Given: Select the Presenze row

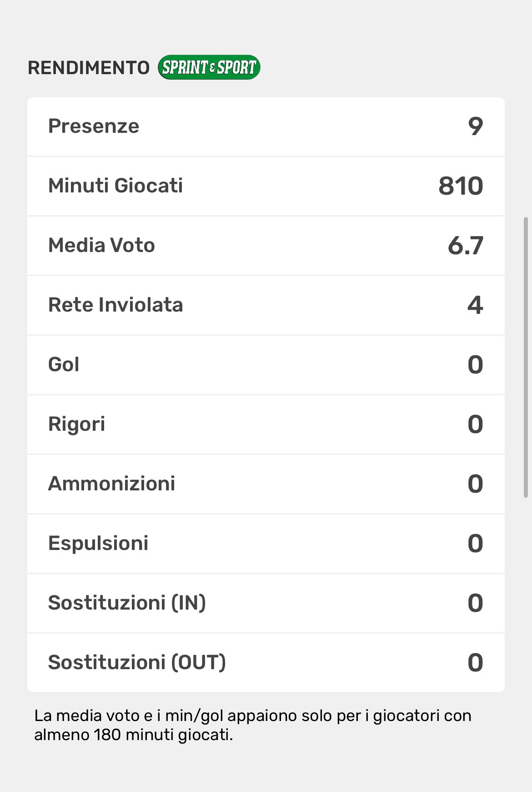Looking at the screenshot, I should 266,126.
